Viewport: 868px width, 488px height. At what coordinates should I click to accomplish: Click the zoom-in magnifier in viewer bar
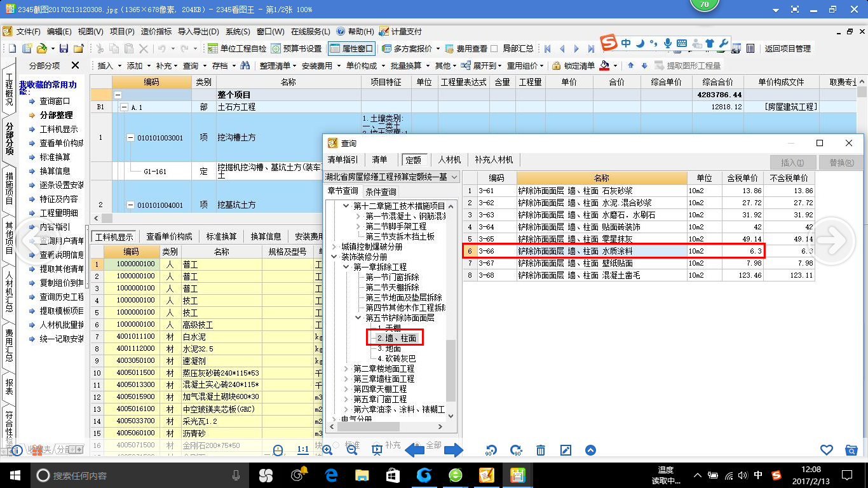(x=328, y=450)
